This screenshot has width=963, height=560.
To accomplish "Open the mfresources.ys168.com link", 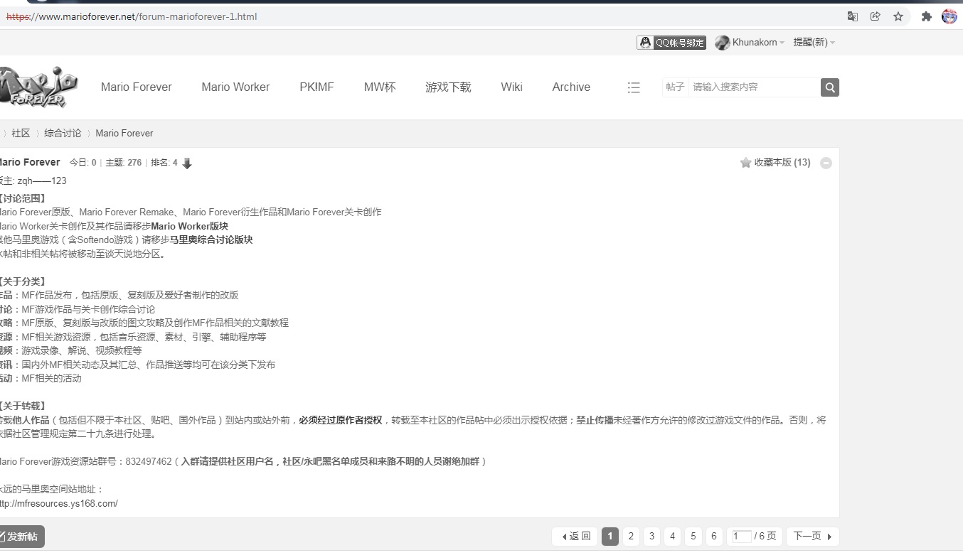I will coord(58,503).
